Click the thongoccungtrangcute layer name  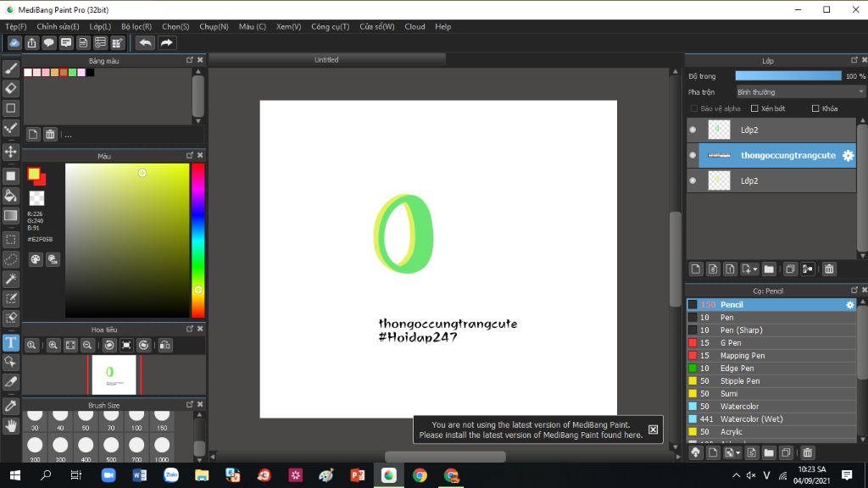click(788, 156)
